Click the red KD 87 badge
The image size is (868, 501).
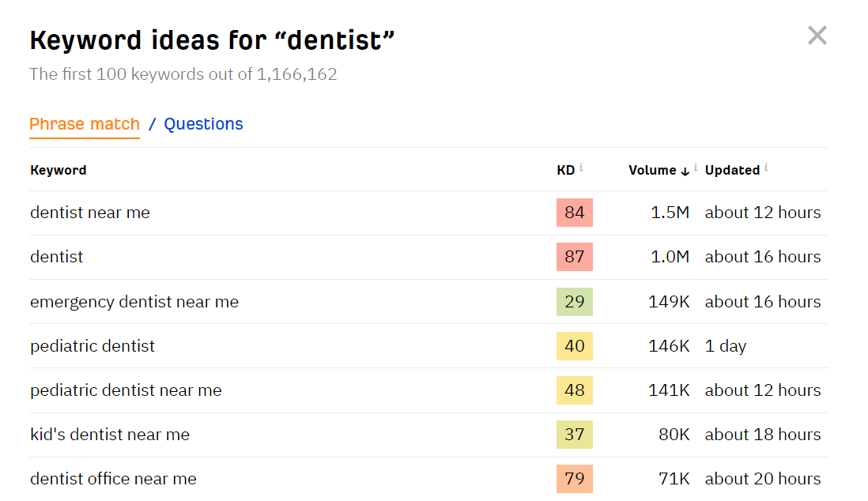(x=575, y=257)
